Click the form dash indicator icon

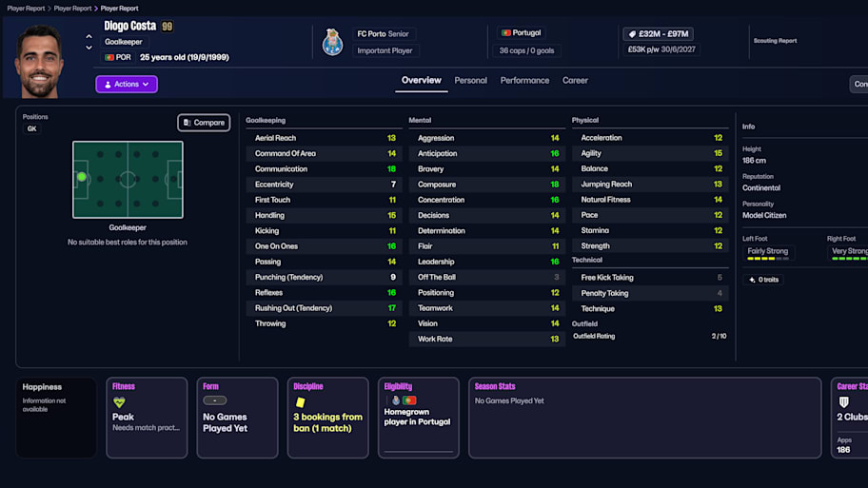215,400
